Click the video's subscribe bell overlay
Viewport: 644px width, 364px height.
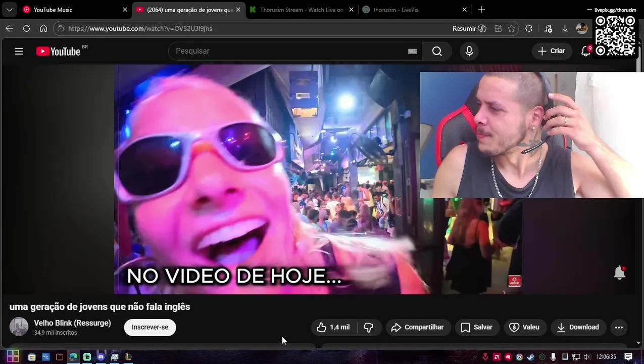pos(620,272)
